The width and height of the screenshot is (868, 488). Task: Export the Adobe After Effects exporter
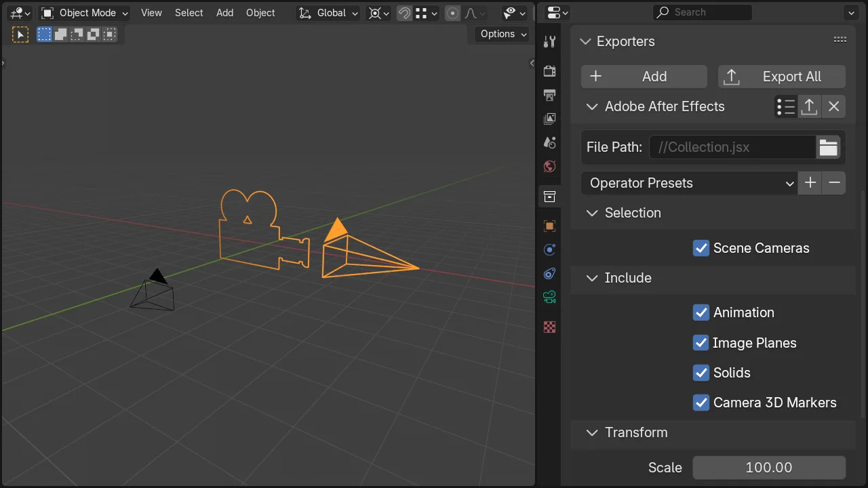coord(809,106)
